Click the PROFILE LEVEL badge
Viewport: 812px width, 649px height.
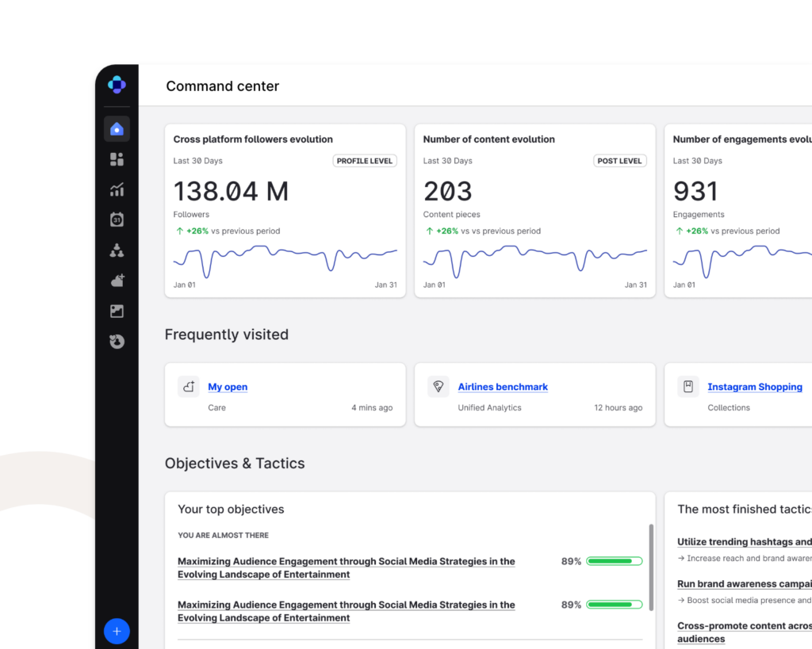click(364, 161)
